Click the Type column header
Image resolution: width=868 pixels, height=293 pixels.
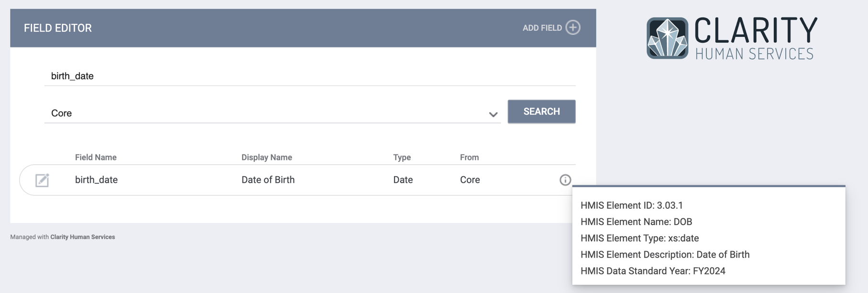tap(402, 158)
